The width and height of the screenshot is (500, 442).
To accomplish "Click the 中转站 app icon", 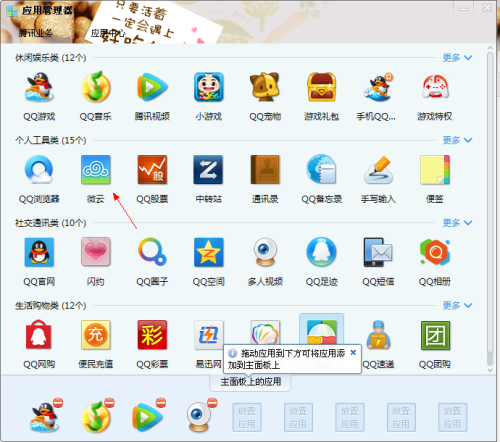I will click(209, 170).
